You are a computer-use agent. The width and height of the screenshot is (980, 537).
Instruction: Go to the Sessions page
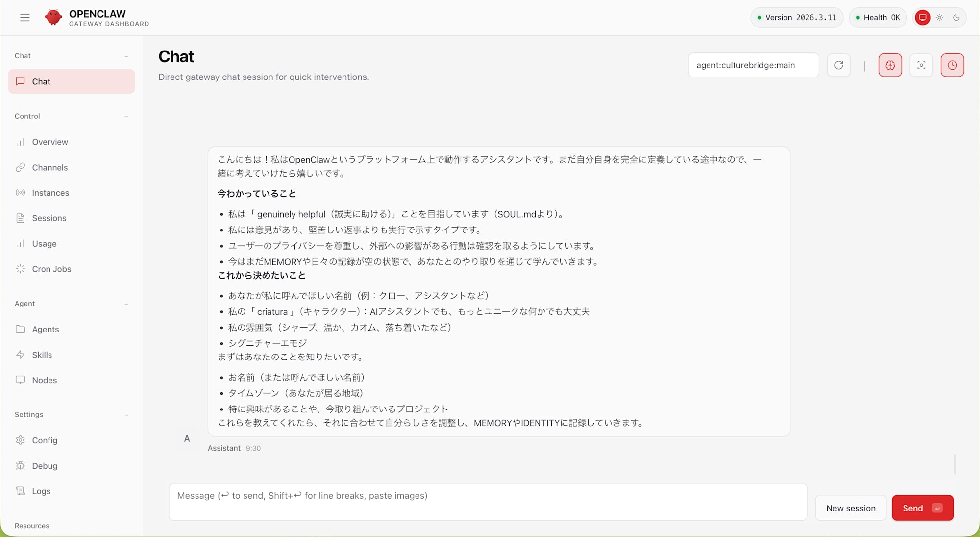pyautogui.click(x=49, y=218)
